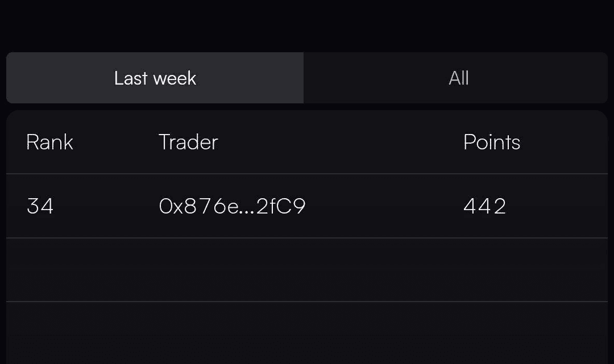
Task: Click the rank value 34
Action: pyautogui.click(x=40, y=206)
